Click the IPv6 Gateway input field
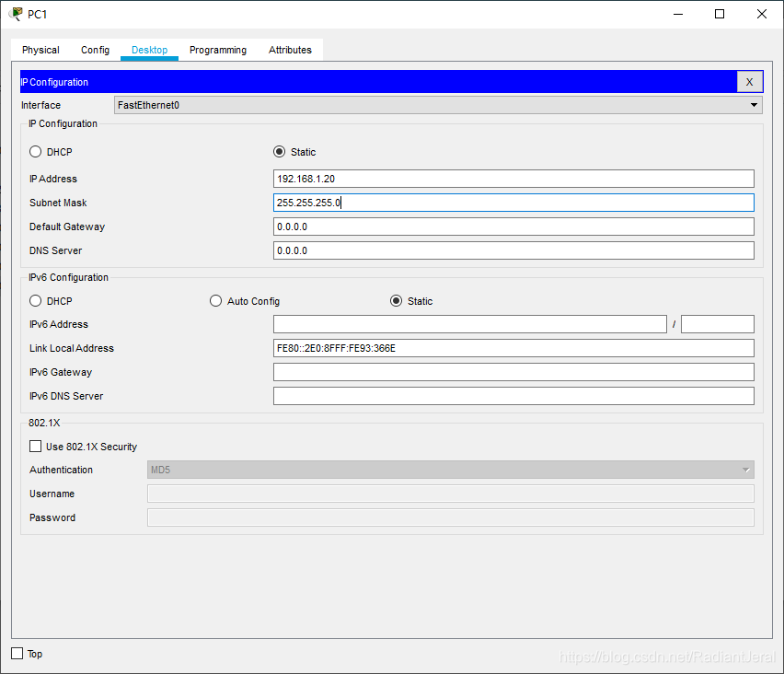This screenshot has height=674, width=784. (x=513, y=372)
